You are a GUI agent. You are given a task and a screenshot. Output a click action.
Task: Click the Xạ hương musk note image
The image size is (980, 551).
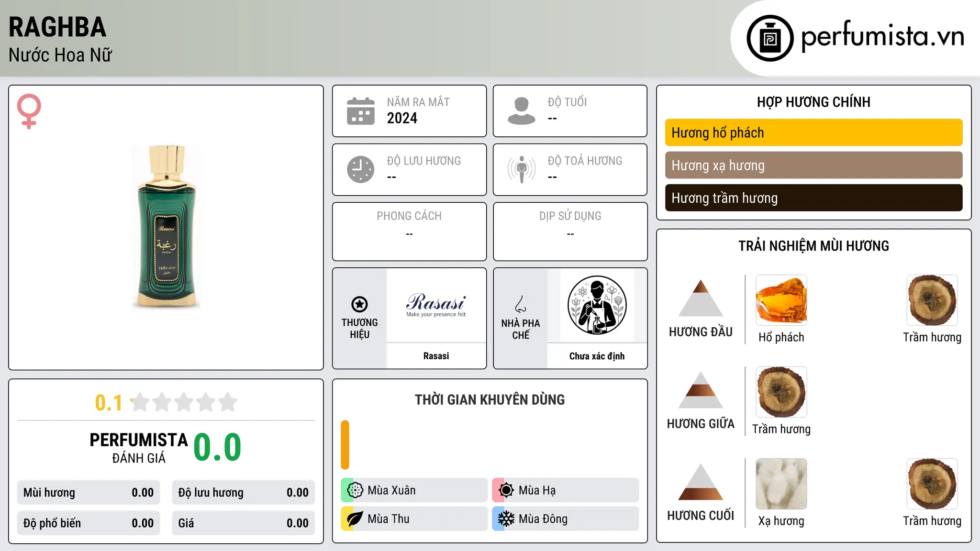(x=781, y=484)
